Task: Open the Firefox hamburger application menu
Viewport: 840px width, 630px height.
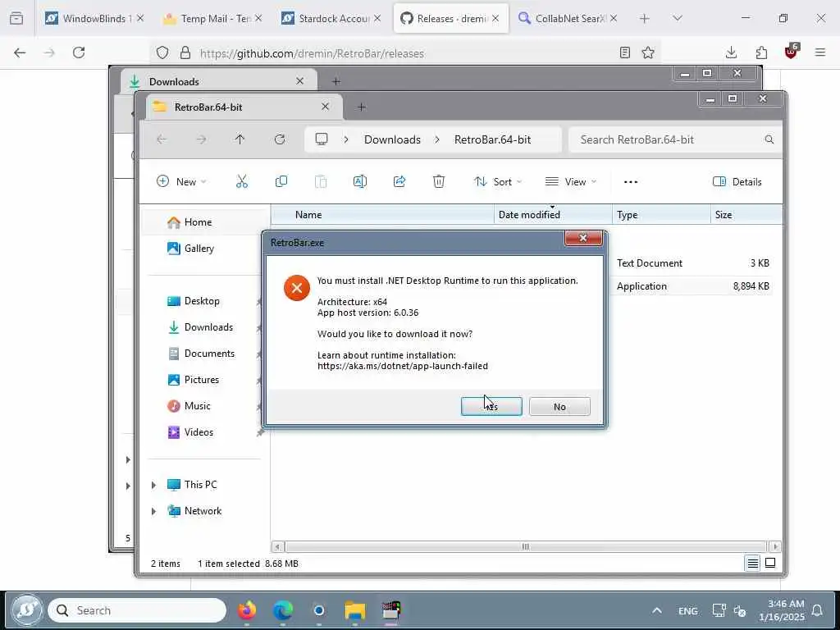Action: [x=819, y=52]
